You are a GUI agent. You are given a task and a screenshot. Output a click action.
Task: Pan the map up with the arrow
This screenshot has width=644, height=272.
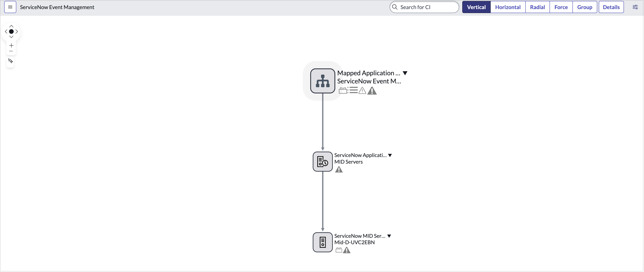(x=11, y=26)
